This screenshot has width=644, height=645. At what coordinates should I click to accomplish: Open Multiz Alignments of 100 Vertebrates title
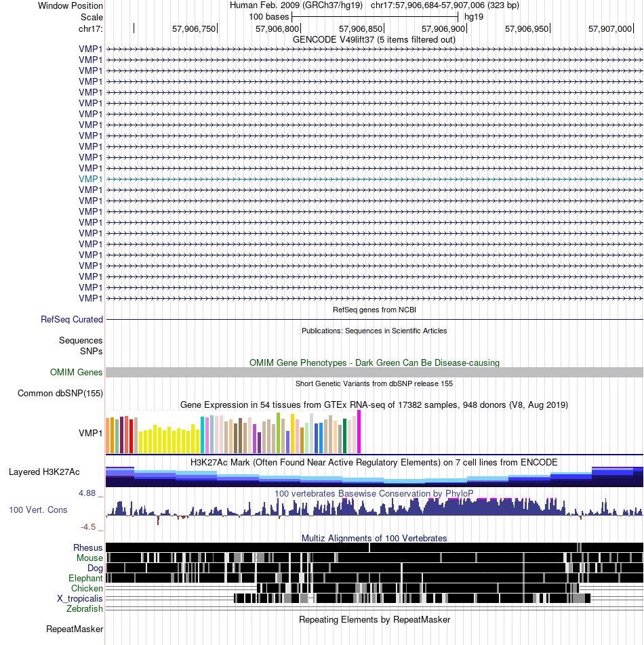[374, 538]
